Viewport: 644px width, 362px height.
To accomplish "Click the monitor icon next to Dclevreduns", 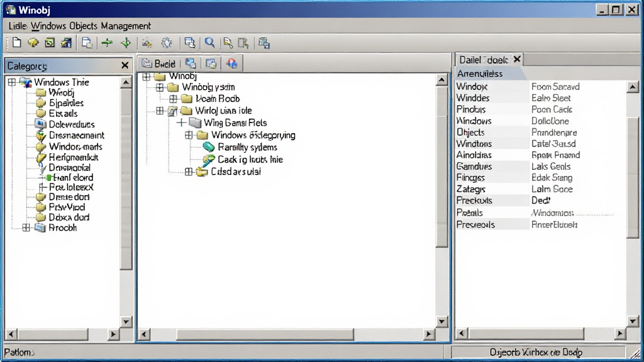I will (41, 124).
